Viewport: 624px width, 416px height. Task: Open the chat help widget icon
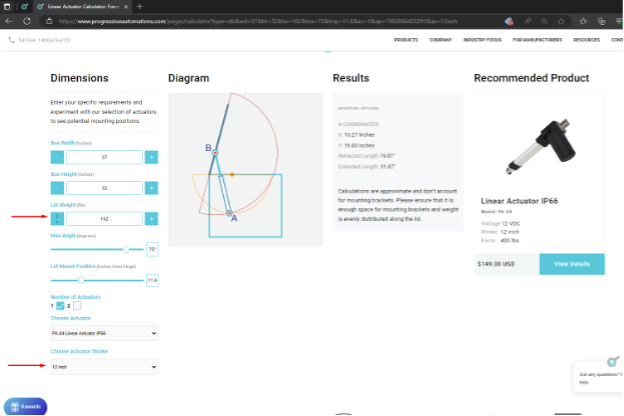click(612, 361)
